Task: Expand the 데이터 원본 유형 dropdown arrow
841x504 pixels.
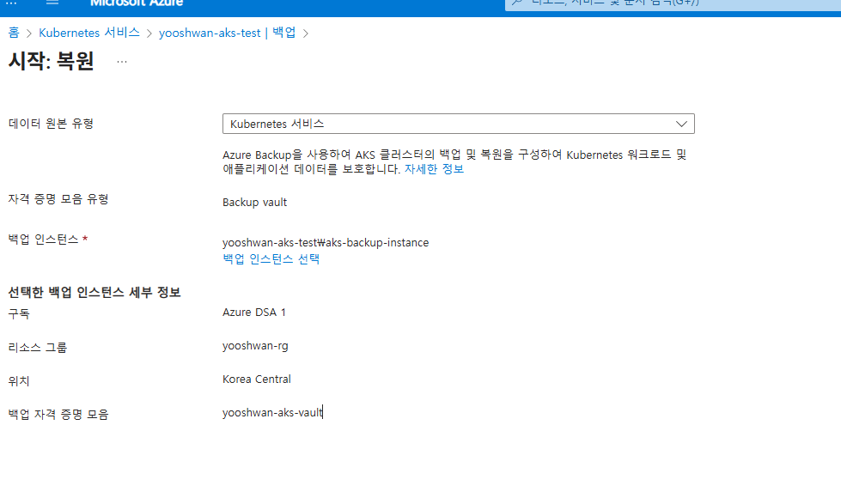Action: (681, 124)
